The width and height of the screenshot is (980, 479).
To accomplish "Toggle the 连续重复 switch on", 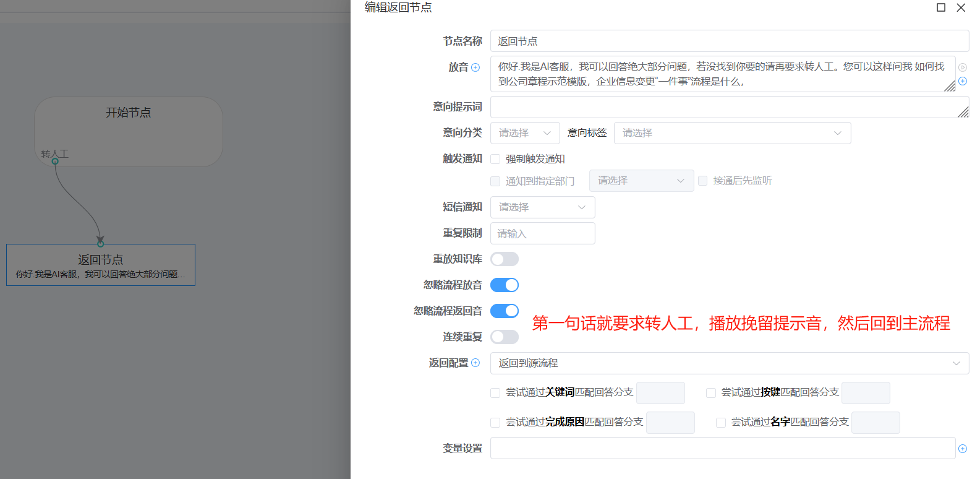I will tap(505, 337).
